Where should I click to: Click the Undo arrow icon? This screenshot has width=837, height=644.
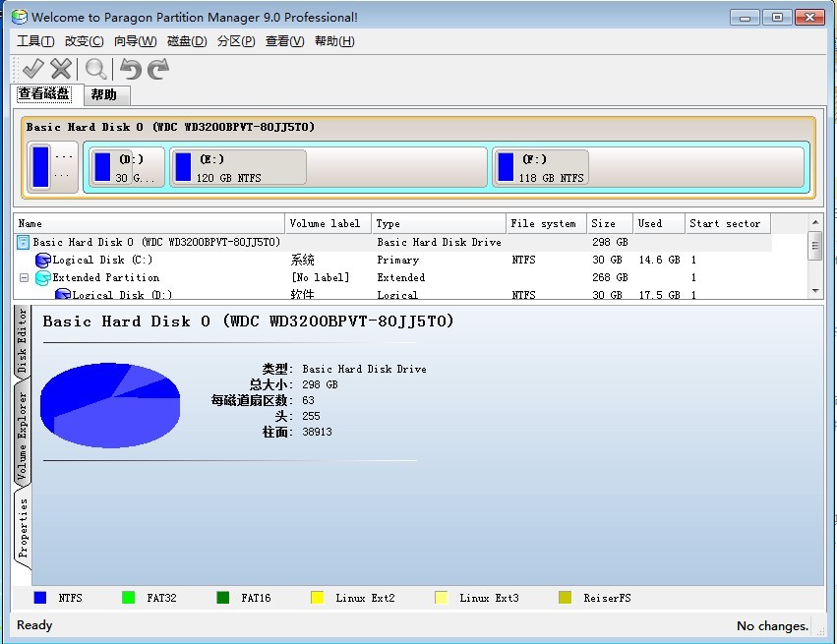point(130,69)
